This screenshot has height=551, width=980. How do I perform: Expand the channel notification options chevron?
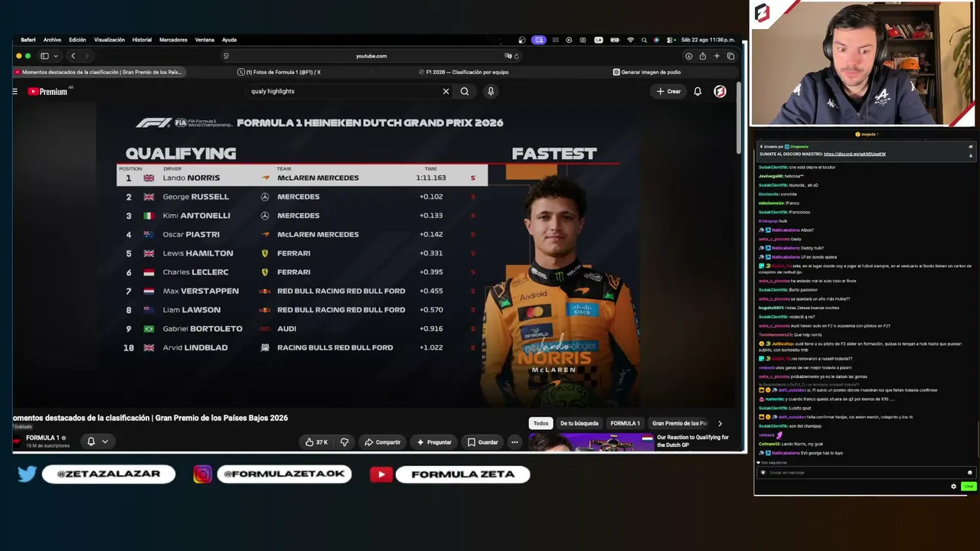(x=105, y=441)
